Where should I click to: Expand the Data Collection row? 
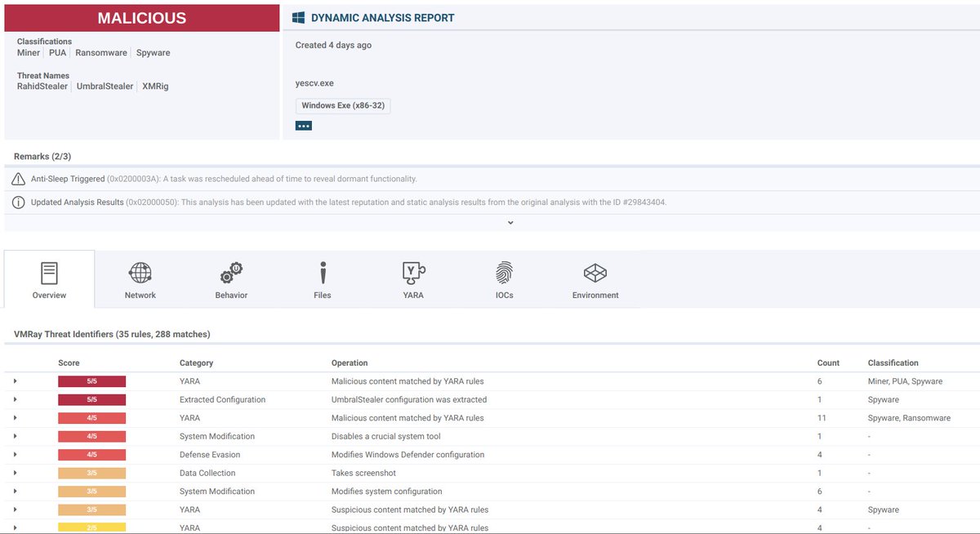click(15, 473)
